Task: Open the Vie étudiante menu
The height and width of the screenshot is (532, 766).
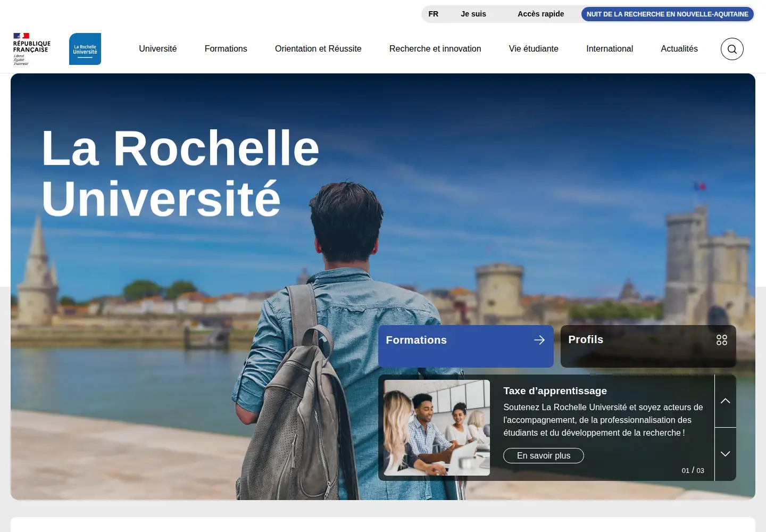Action: click(x=534, y=49)
